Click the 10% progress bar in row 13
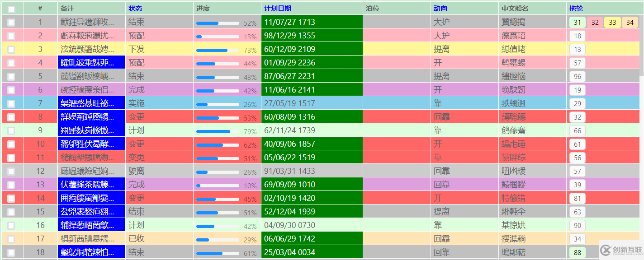644x260 pixels. tap(218, 186)
